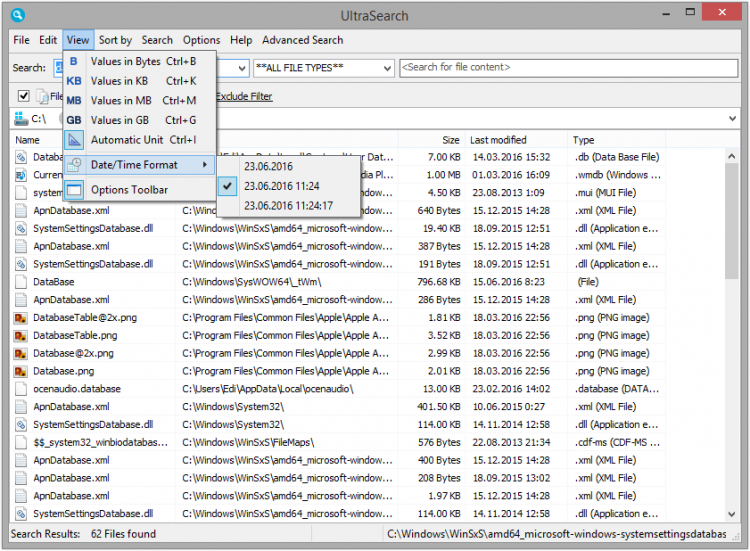Sort results by the Type column header

click(584, 140)
